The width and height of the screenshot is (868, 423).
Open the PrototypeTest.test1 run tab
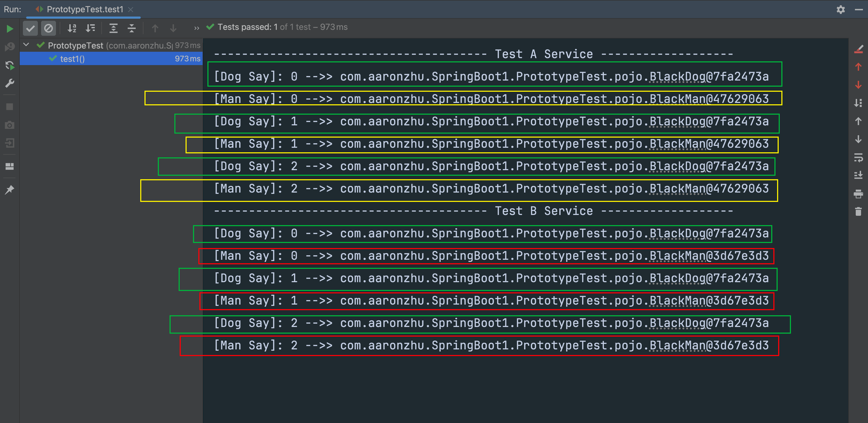pos(85,9)
